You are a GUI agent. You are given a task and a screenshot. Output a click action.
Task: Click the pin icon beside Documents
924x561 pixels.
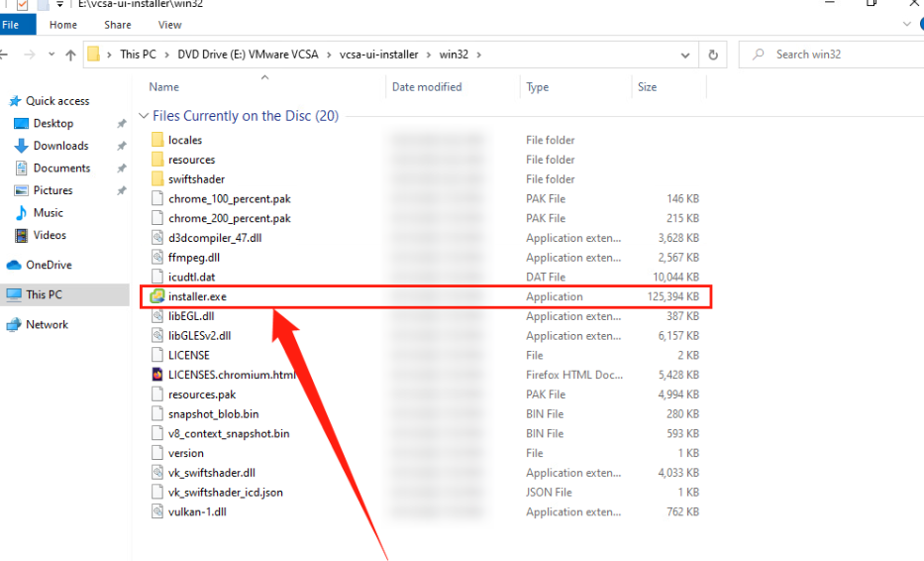(122, 168)
